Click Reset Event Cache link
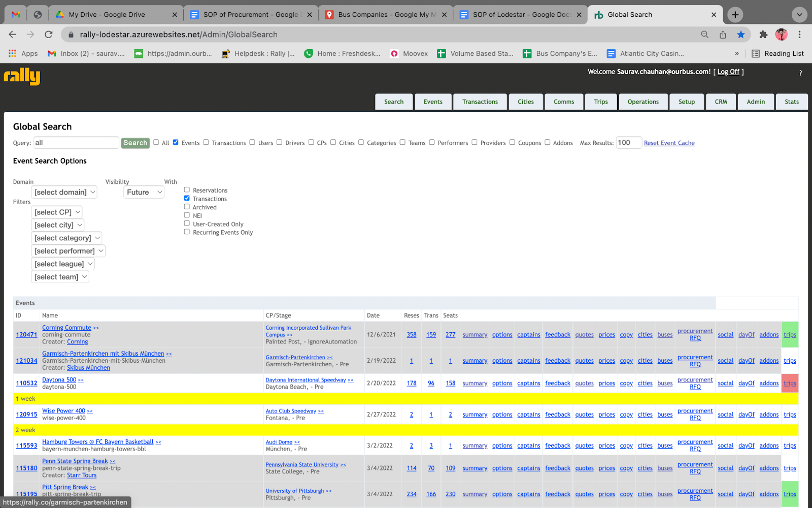 tap(669, 143)
